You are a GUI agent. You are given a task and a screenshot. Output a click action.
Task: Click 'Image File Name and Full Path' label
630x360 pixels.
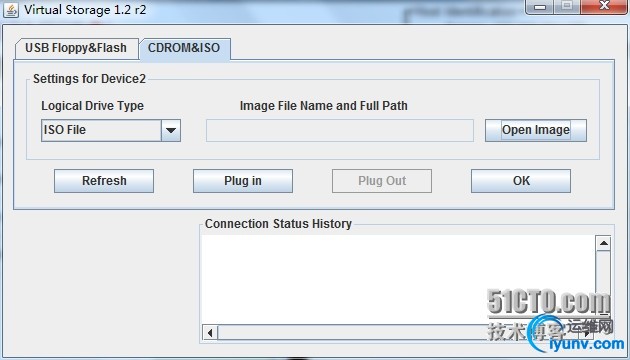(323, 106)
